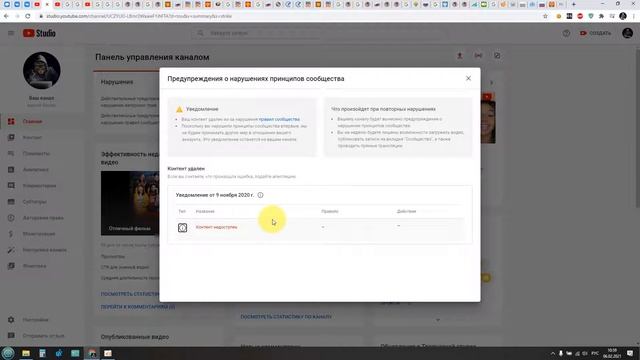
Task: Click the taskbar clock and date
Action: tap(612, 353)
